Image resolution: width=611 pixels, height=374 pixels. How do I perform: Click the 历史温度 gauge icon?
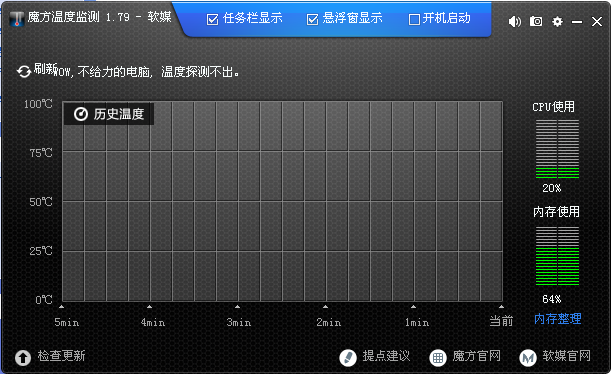coord(81,114)
